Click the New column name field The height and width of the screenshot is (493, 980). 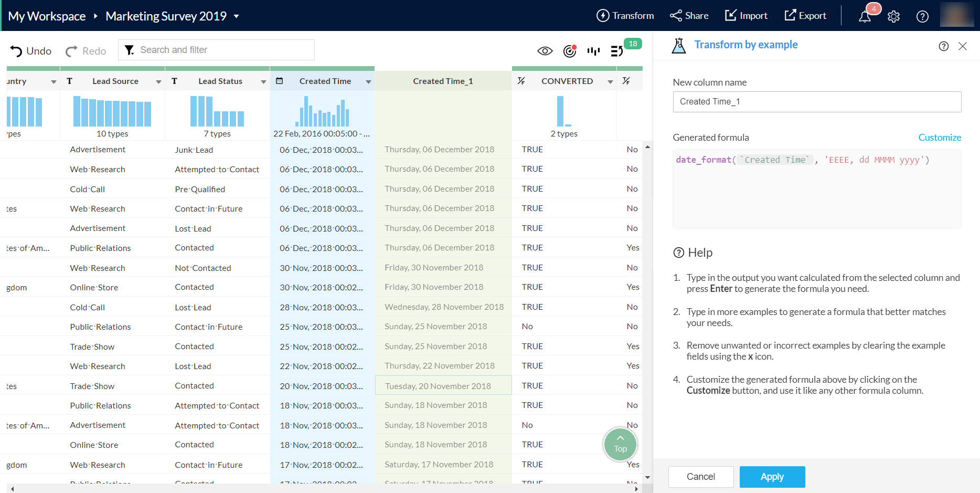pyautogui.click(x=817, y=102)
